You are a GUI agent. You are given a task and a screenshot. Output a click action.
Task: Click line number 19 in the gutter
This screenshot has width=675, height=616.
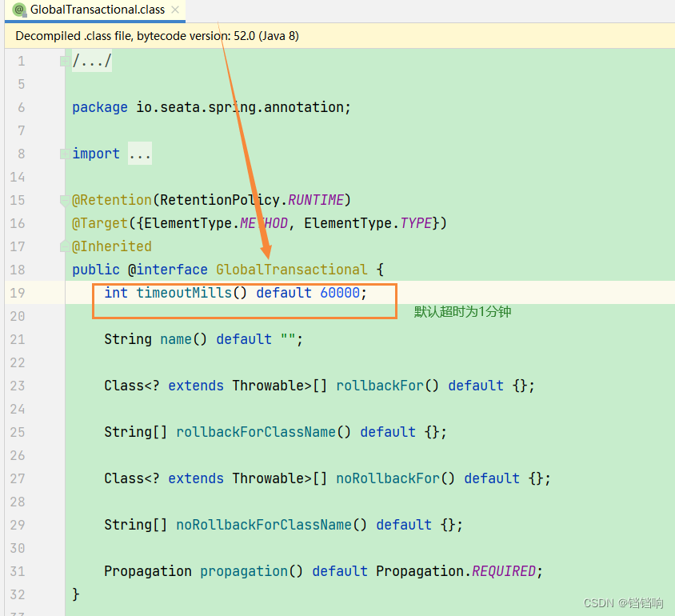pos(18,293)
